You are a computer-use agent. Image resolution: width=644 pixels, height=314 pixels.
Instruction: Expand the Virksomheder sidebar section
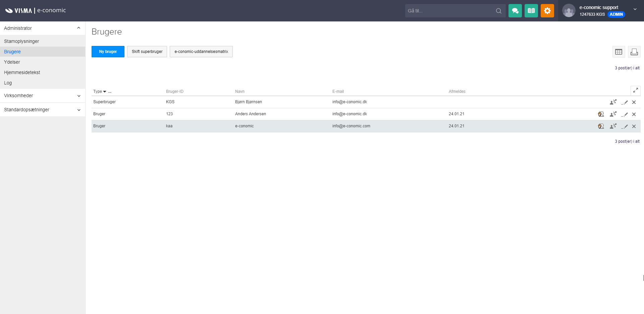(78, 96)
